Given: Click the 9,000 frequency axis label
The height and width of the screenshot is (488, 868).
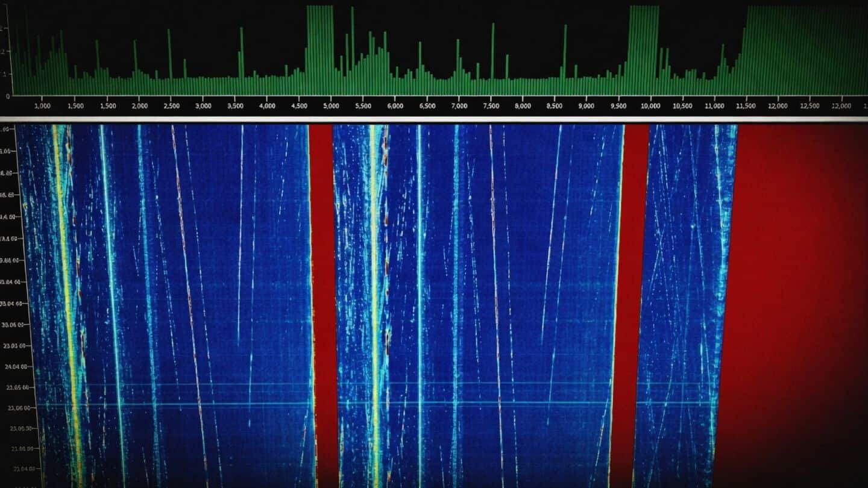Looking at the screenshot, I should [x=587, y=106].
